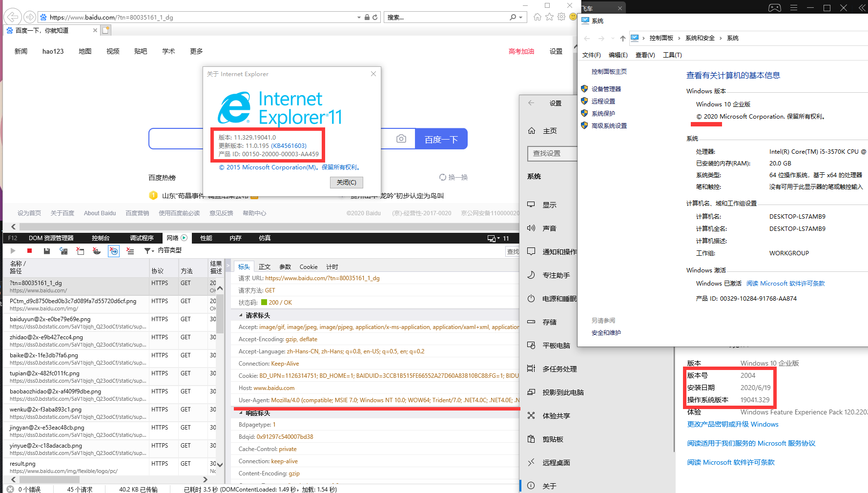Open 正文 tab in request details
This screenshot has width=868, height=493.
tap(265, 267)
